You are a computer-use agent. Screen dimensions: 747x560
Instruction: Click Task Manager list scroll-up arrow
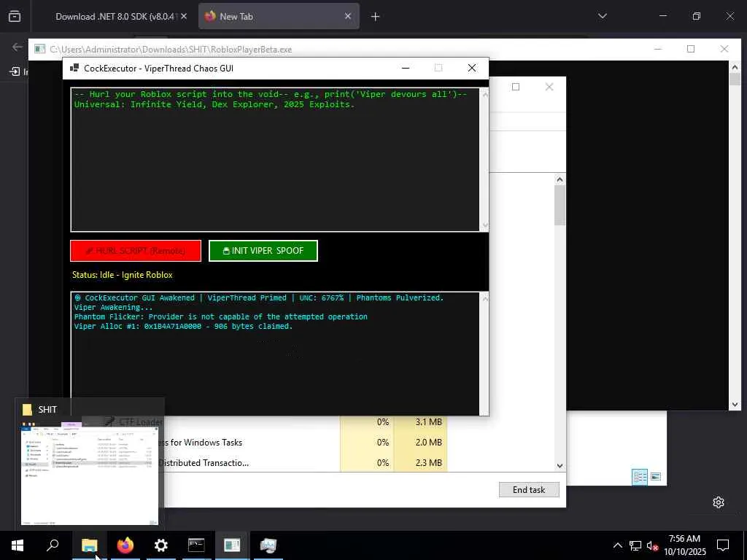[560, 179]
